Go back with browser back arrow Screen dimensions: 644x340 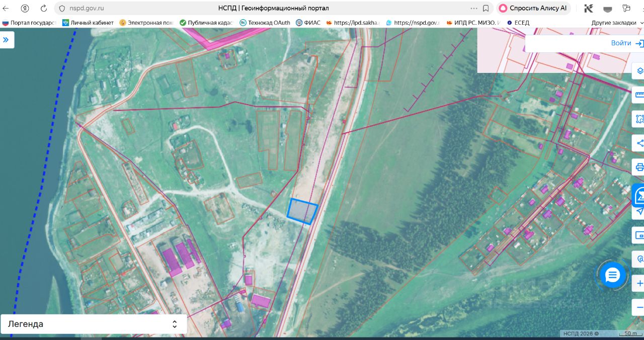coord(6,9)
